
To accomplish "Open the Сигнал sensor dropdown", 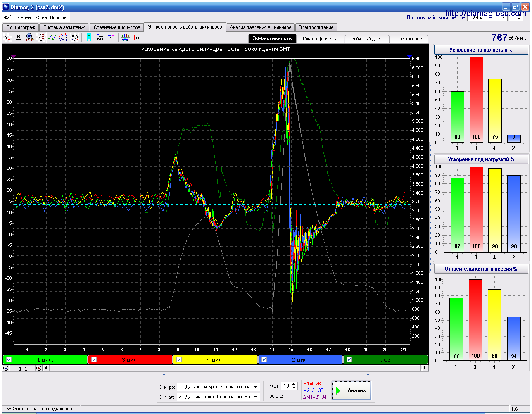I will (x=218, y=397).
